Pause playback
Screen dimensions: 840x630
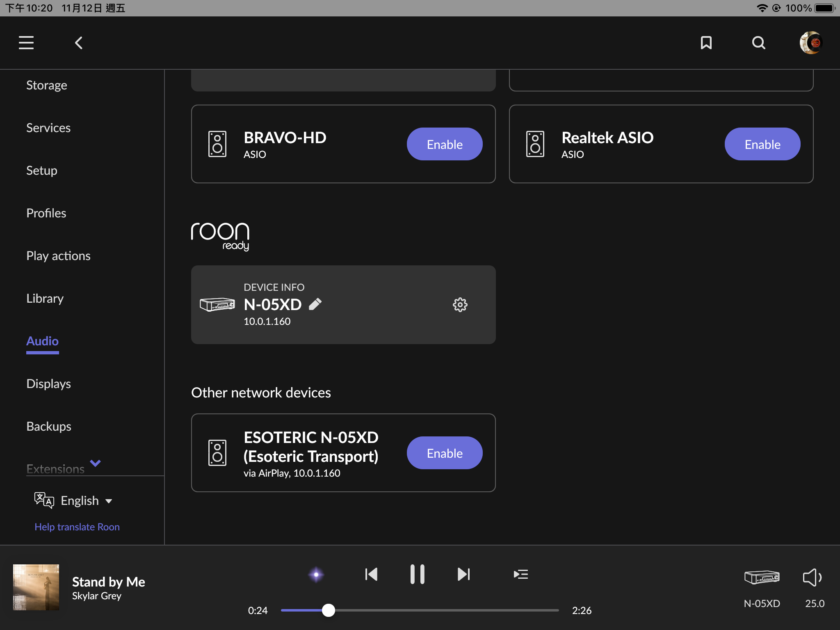click(418, 574)
